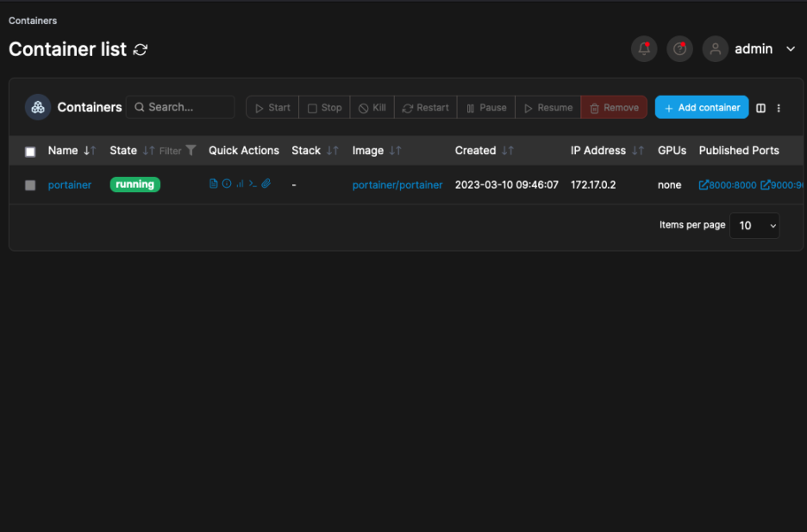807x532 pixels.
Task: Open the table columns settings icon
Action: (760, 108)
